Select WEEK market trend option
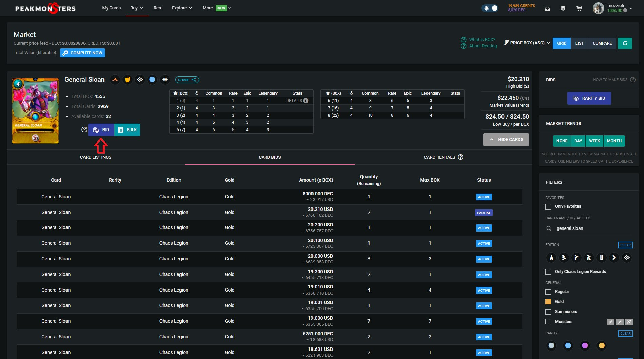This screenshot has width=644, height=359. click(x=594, y=141)
